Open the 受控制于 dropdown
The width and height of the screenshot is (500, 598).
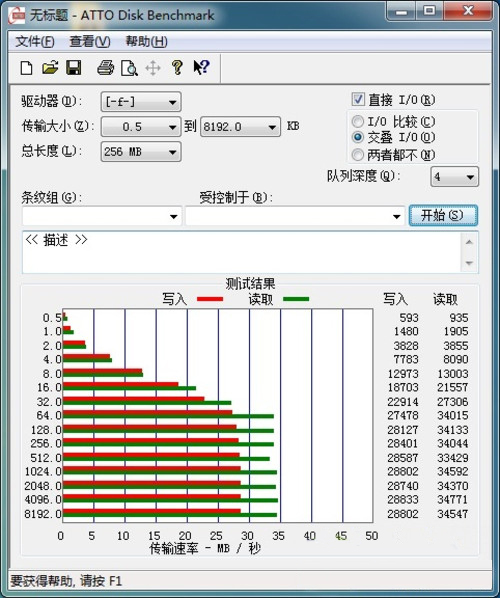tap(295, 216)
